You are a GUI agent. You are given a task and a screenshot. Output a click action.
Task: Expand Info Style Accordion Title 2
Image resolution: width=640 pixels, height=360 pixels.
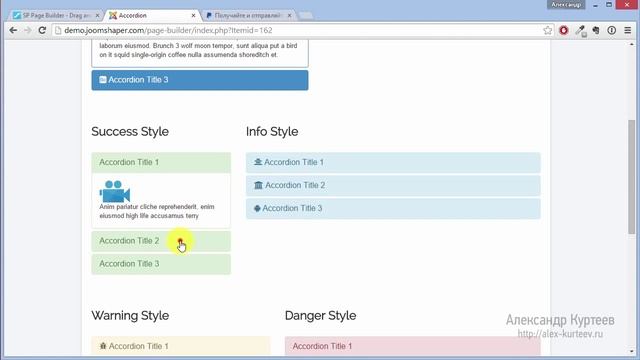pos(393,185)
